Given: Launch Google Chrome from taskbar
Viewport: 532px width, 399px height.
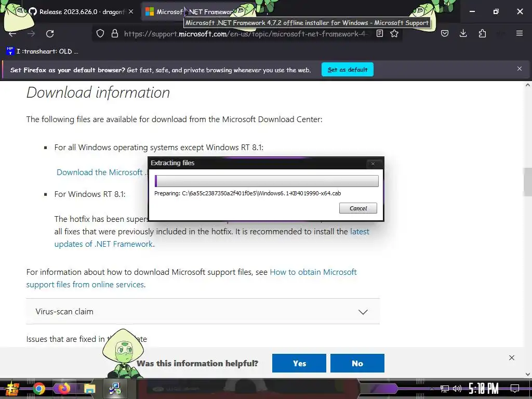Looking at the screenshot, I should pyautogui.click(x=38, y=389).
